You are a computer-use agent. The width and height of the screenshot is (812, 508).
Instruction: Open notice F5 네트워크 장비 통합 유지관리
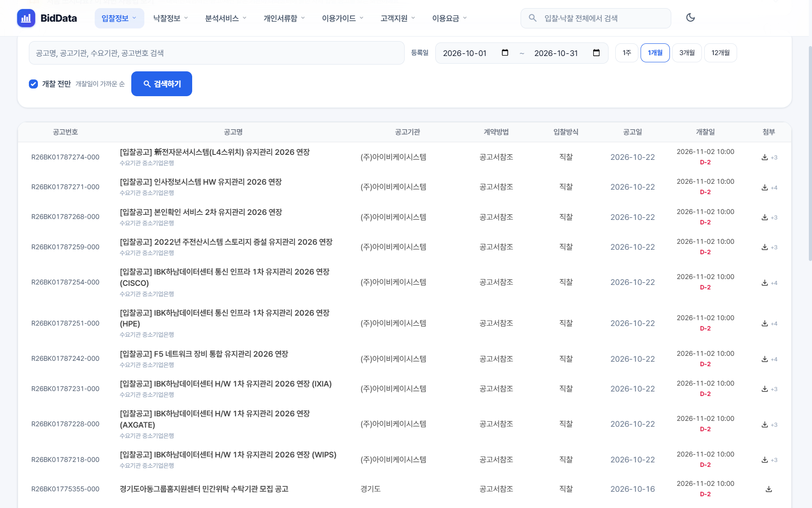204,354
